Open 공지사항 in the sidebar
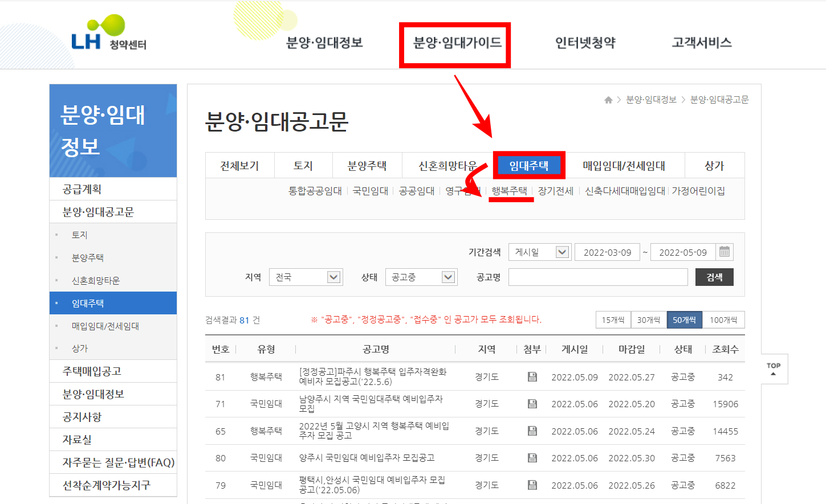 pos(113,417)
